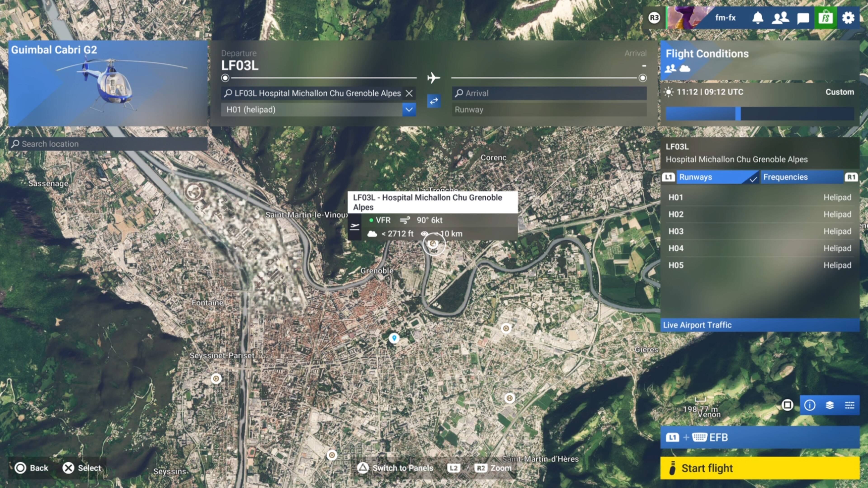
Task: Click the Arrival search field
Action: [549, 93]
